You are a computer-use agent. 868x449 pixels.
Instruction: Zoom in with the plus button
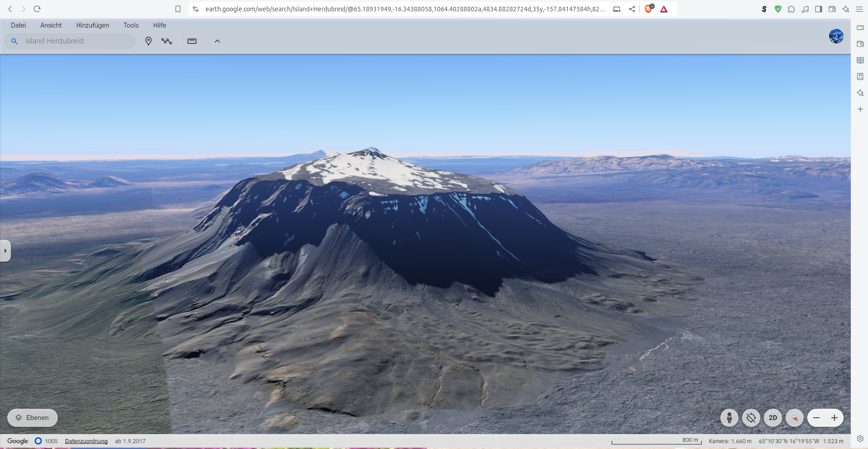pyautogui.click(x=834, y=418)
